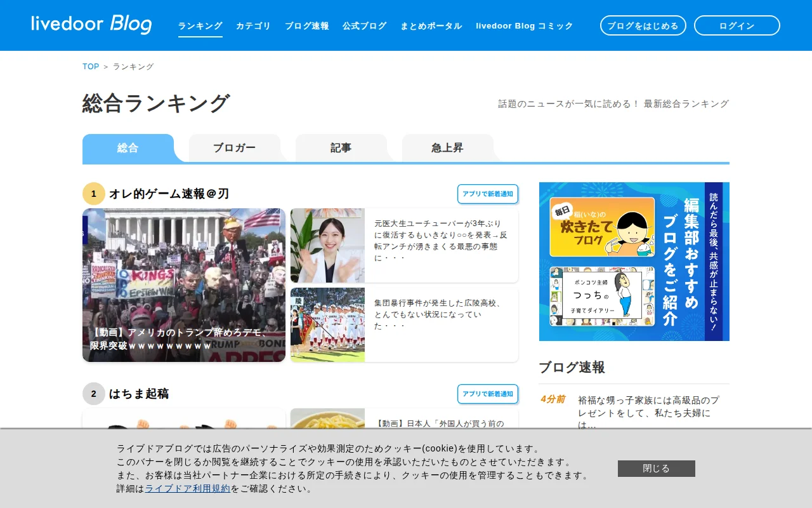Open thumbnail of 元医大生ユーチューバー article
Screen dimensions: 812x508
pyautogui.click(x=327, y=246)
